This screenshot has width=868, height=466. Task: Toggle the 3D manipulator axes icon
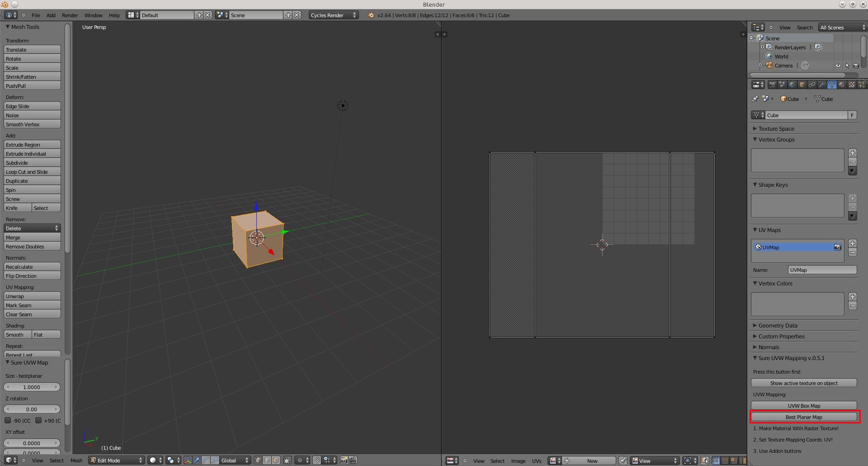click(188, 460)
